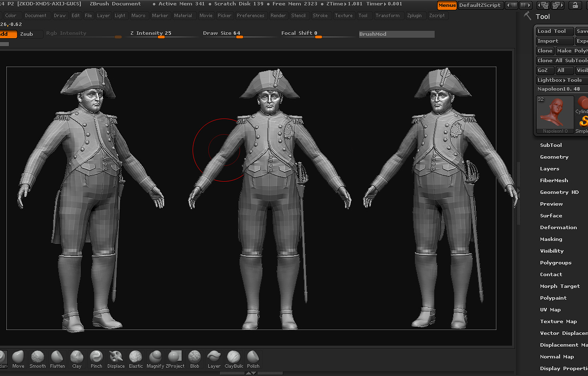Image resolution: width=588 pixels, height=376 pixels.
Task: Select the ClayBuildup brush
Action: point(234,360)
